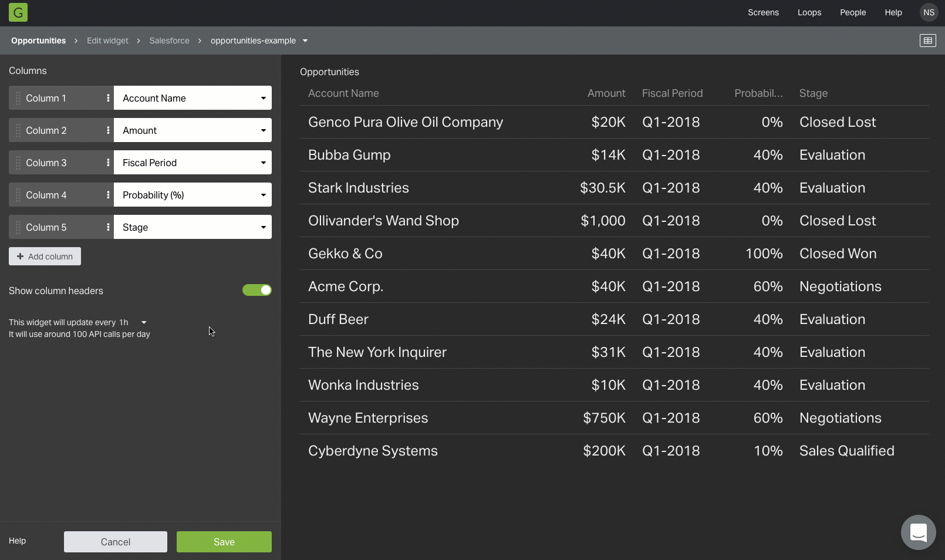Click the 10% probability value
This screenshot has width=945, height=560.
[x=768, y=451]
